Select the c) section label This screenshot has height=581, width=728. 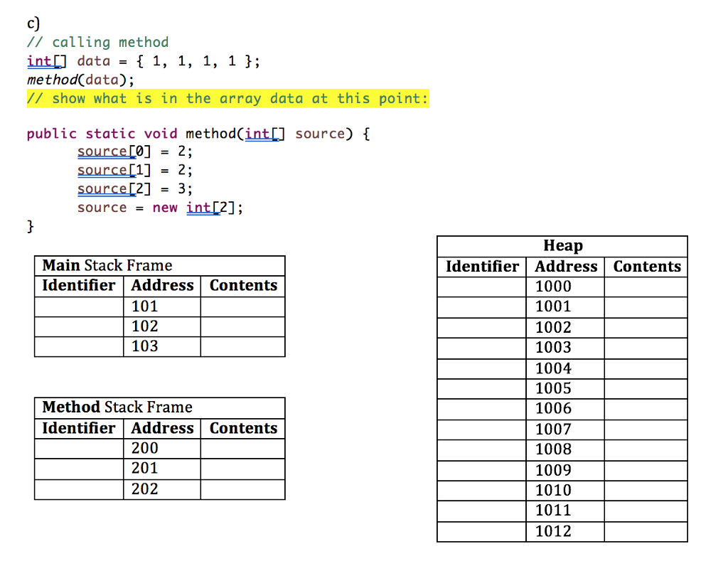pos(31,23)
